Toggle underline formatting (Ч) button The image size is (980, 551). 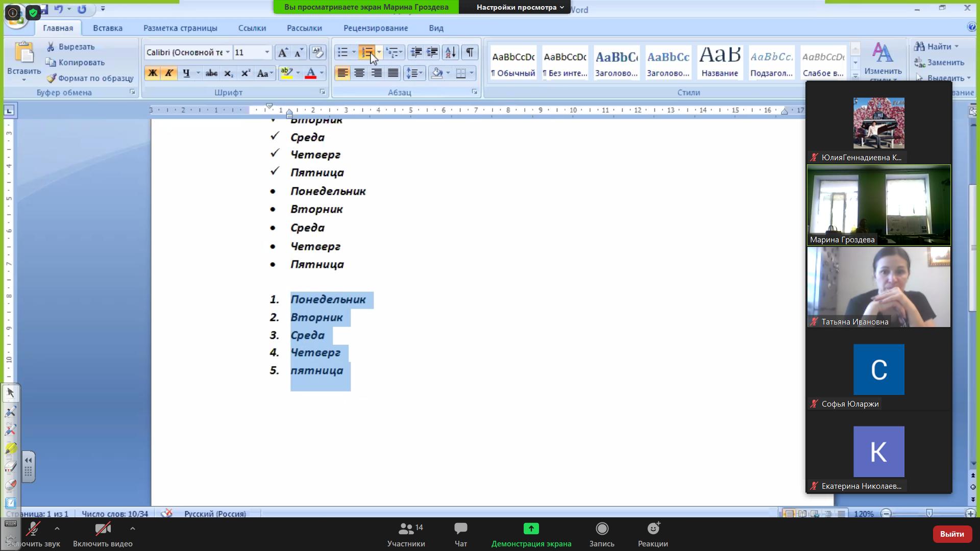pos(186,73)
